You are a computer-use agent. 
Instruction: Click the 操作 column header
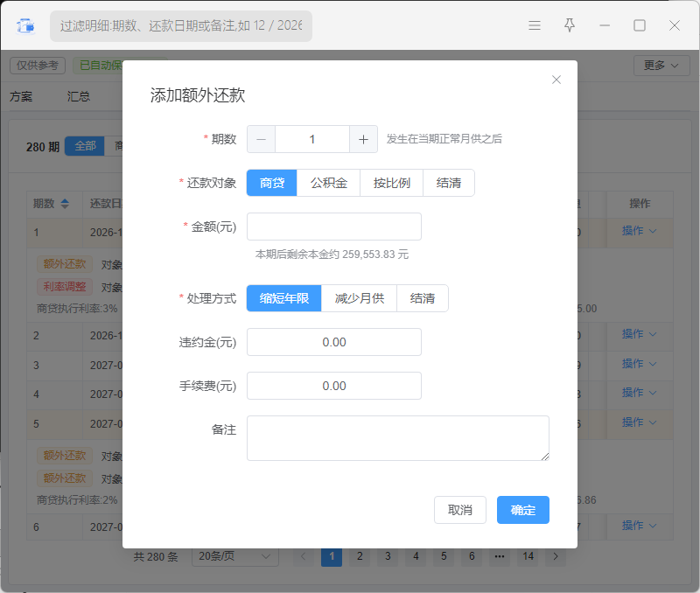pos(640,204)
